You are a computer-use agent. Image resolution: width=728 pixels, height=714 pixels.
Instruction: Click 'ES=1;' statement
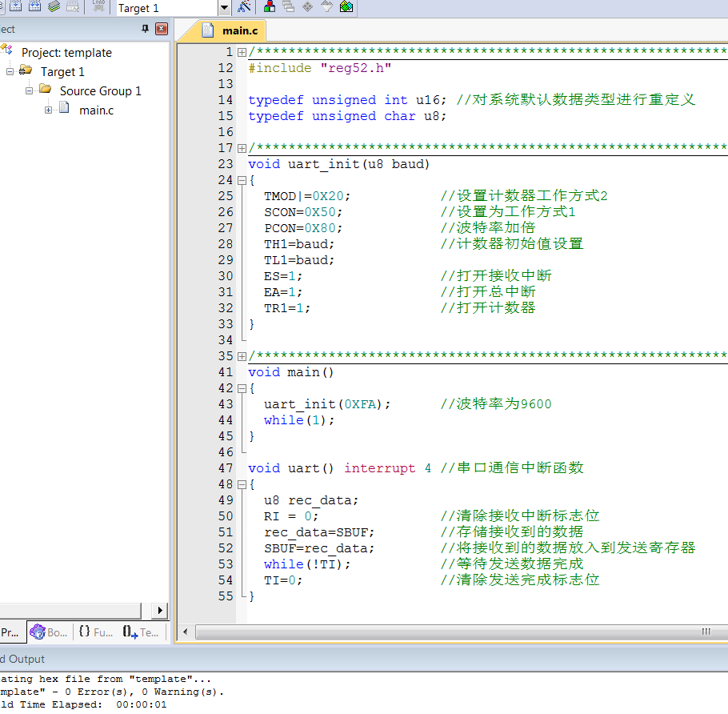(x=283, y=276)
